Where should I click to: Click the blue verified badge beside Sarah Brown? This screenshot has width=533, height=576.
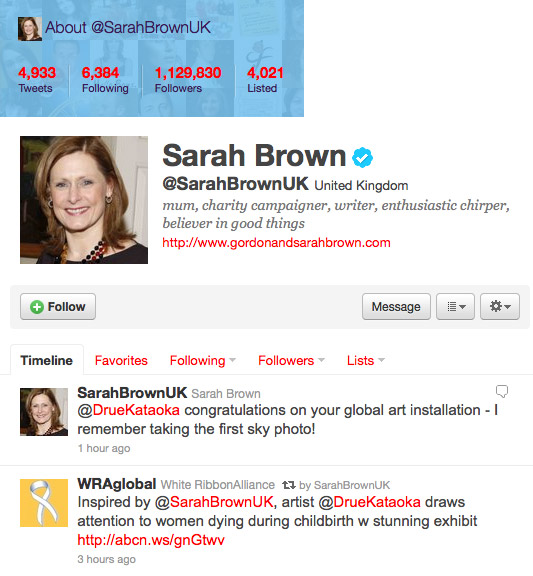tap(362, 157)
